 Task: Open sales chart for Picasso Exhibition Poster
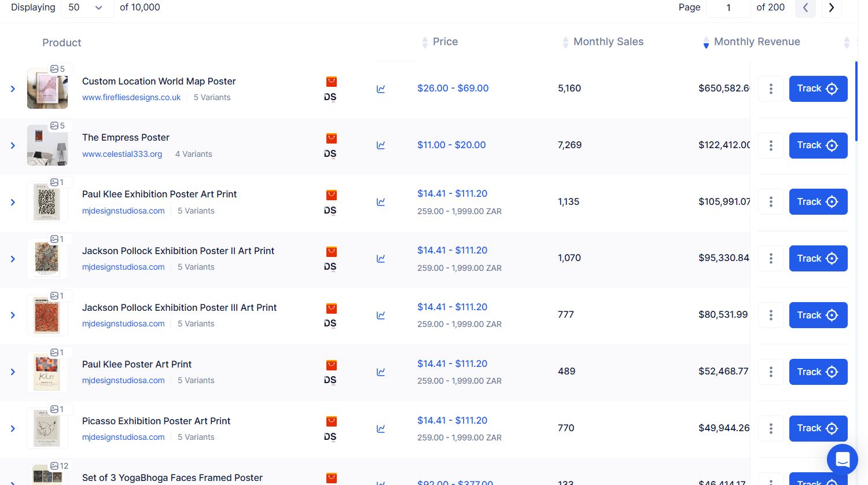381,429
